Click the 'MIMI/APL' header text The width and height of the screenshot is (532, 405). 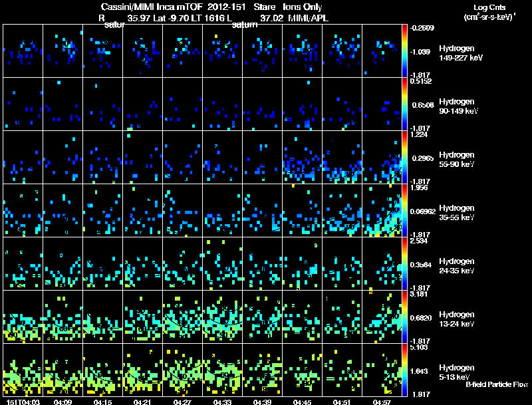[309, 19]
